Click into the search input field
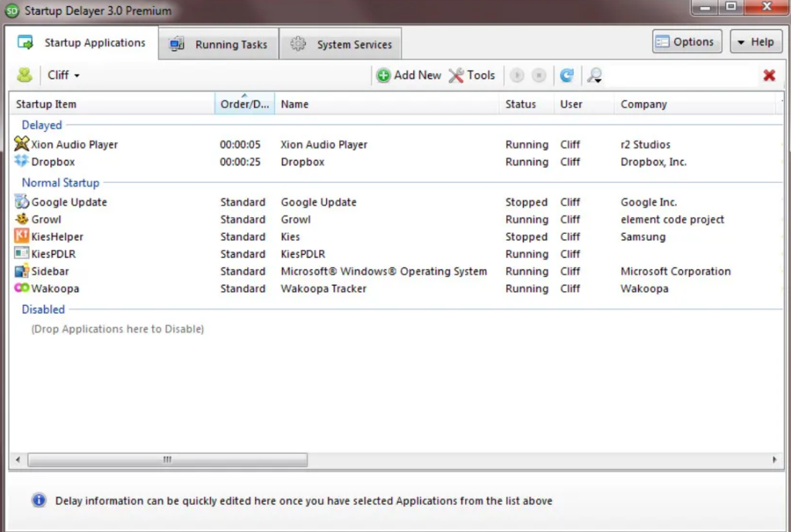The height and width of the screenshot is (532, 791). [681, 75]
